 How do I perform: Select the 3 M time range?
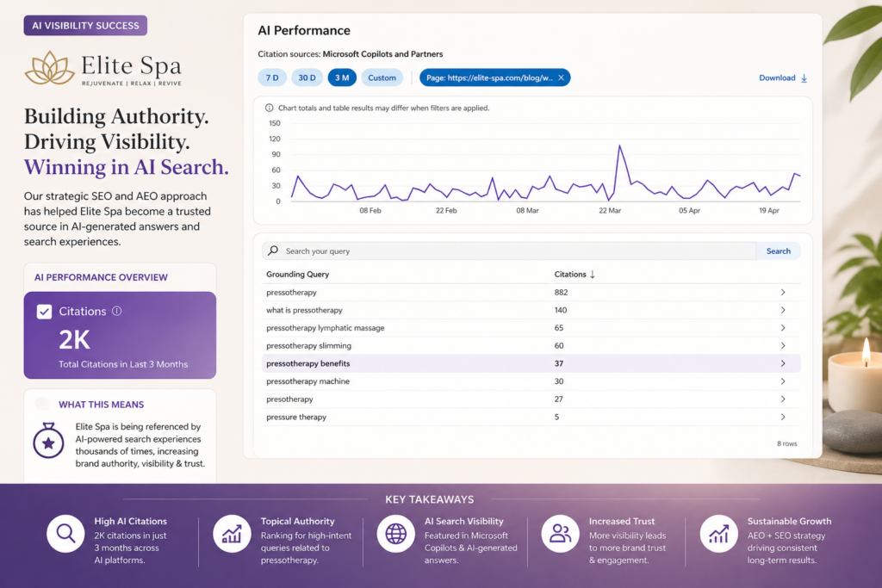point(342,77)
